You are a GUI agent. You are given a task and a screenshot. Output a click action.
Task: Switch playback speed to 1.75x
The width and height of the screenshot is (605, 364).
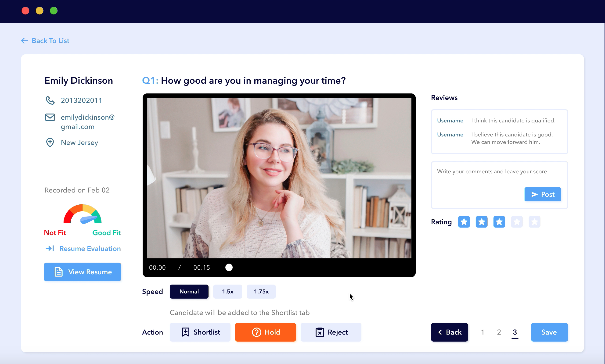[x=261, y=291]
